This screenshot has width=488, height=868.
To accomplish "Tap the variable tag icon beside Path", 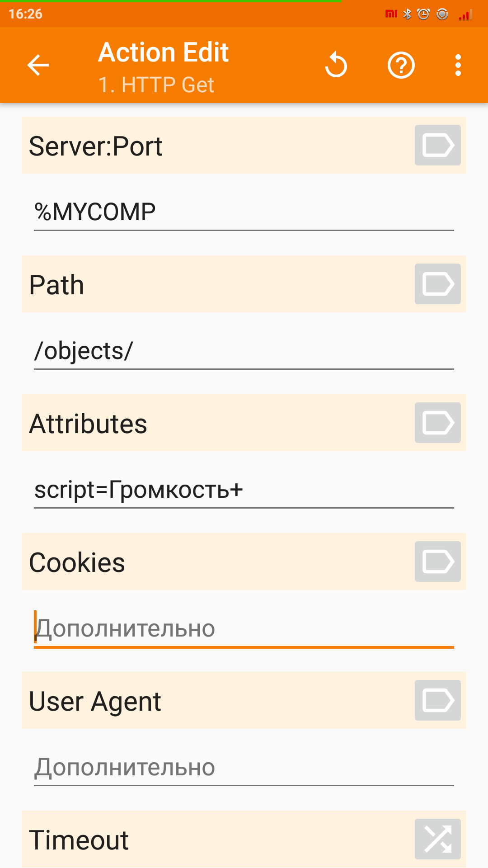I will click(x=437, y=284).
